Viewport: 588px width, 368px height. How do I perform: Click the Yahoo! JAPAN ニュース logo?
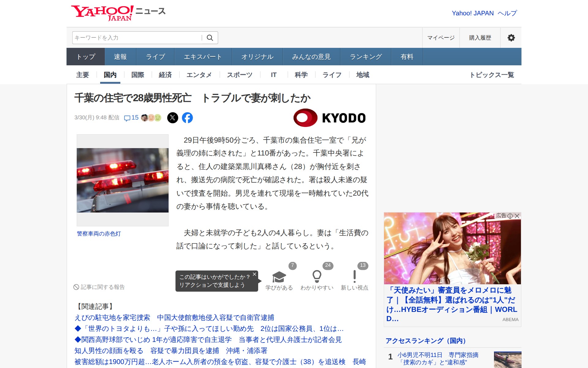[118, 13]
